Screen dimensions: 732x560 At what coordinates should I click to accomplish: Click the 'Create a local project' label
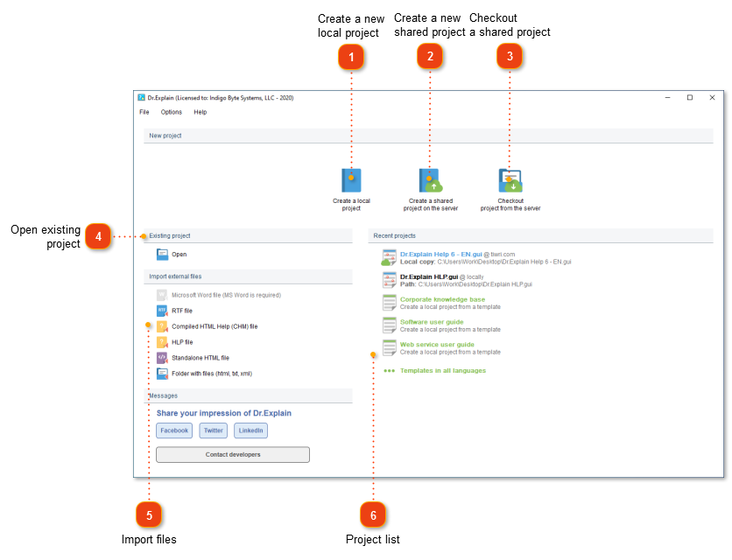click(x=351, y=205)
